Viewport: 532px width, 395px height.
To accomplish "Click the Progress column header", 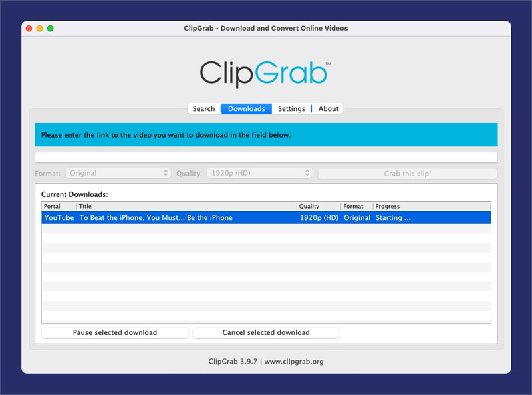I will 432,206.
